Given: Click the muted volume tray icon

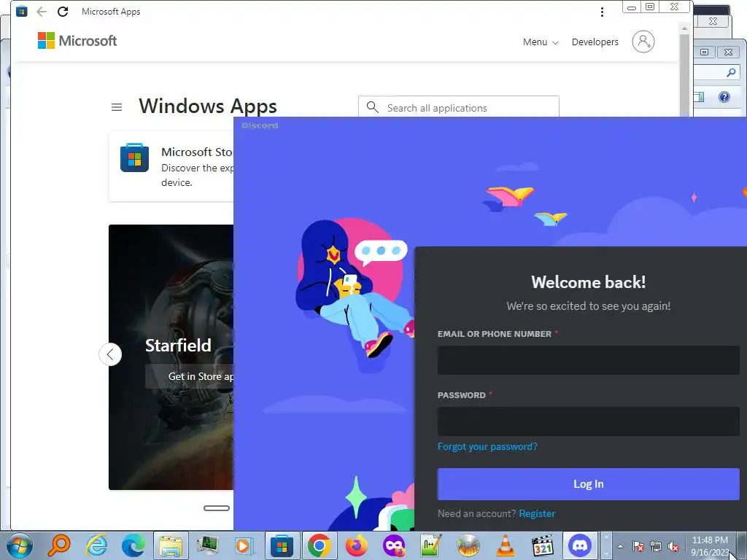Looking at the screenshot, I should pyautogui.click(x=673, y=547).
